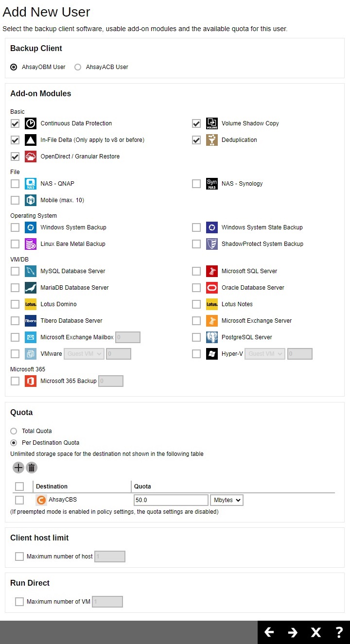The height and width of the screenshot is (644, 350).
Task: Click the delete destination trash icon
Action: pos(32,468)
